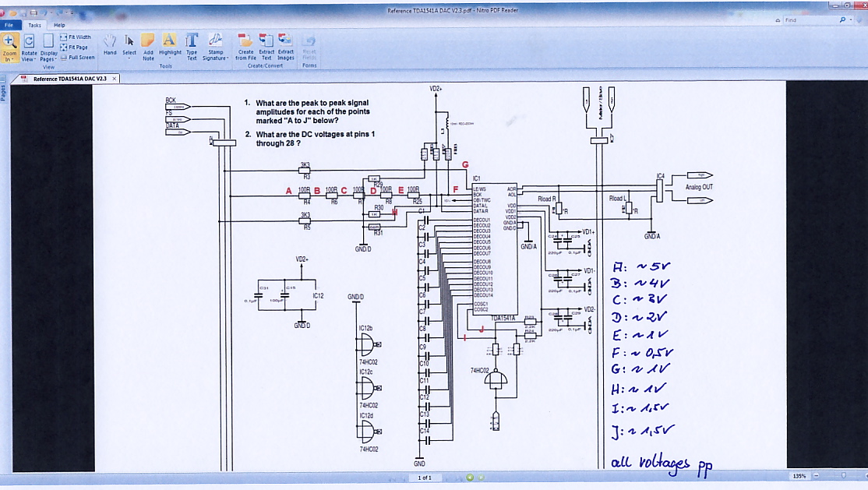Viewport: 868px width, 490px height.
Task: Open the Display Pages options
Action: (x=48, y=48)
